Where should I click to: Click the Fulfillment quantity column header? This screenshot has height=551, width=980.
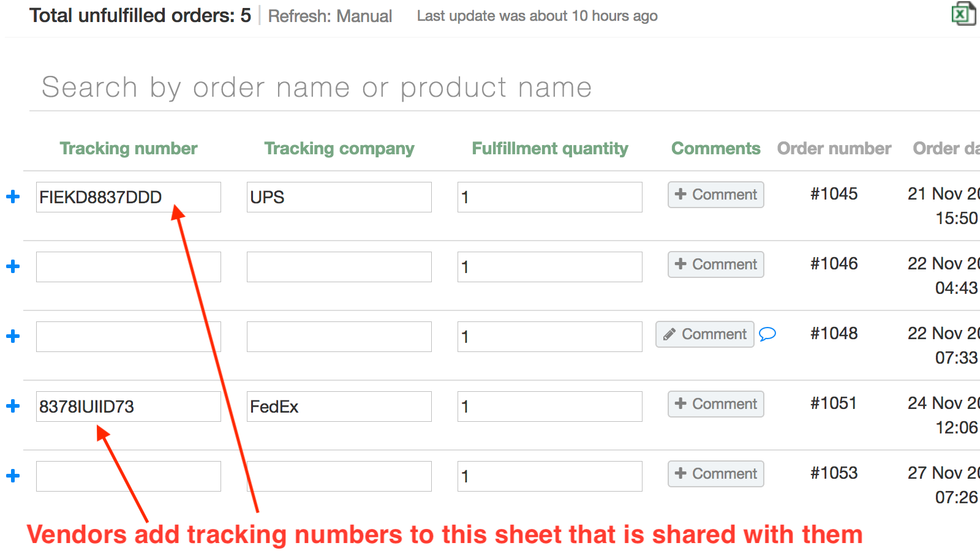tap(549, 148)
